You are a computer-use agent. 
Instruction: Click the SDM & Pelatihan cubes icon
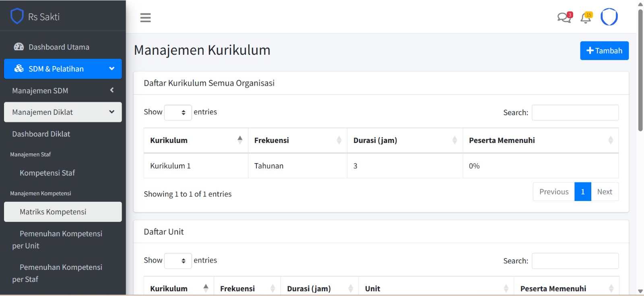19,69
